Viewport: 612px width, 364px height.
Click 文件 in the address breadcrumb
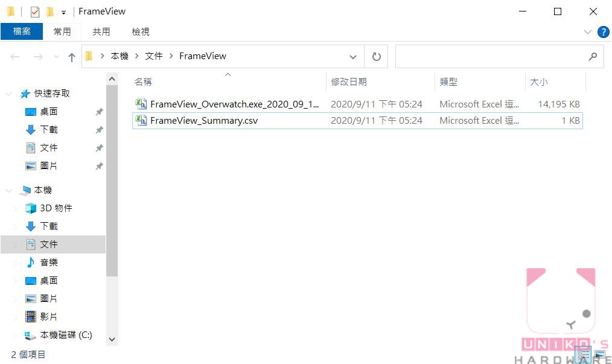click(x=154, y=56)
